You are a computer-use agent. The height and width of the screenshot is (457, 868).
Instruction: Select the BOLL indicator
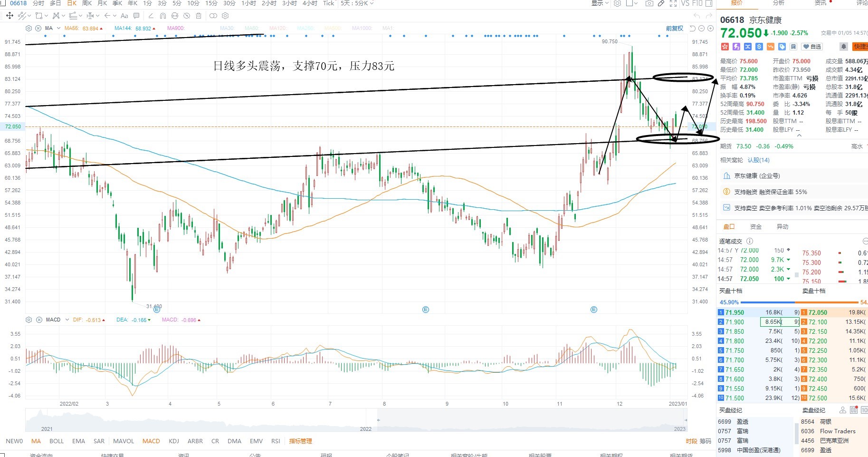click(57, 441)
